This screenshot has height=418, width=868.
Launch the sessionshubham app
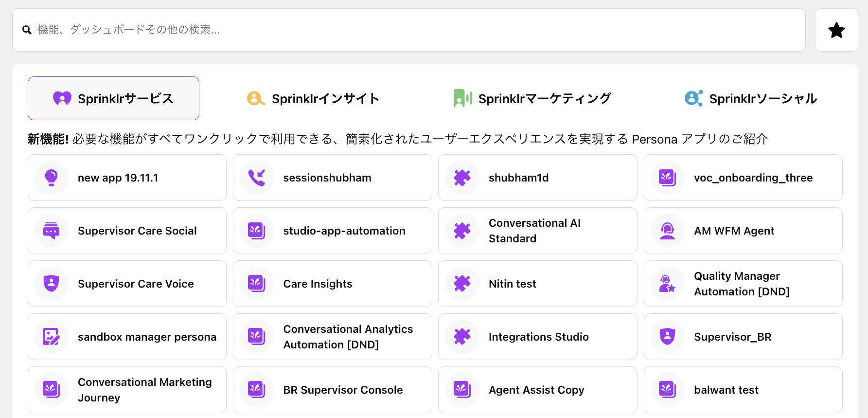(333, 178)
